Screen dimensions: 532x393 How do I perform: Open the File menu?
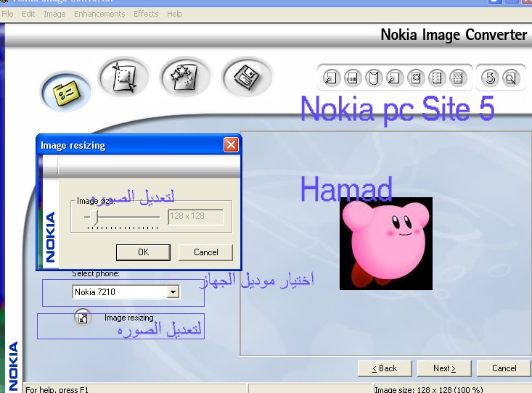7,14
